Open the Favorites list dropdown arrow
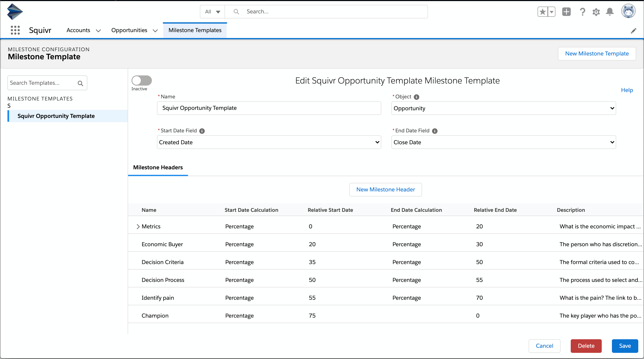This screenshot has width=644, height=359. click(551, 12)
